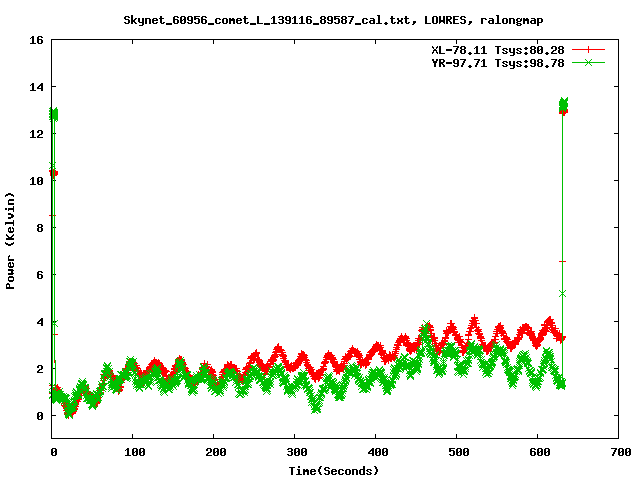Screen dimensions: 640x480
Task: Click the top of the calibration spike at 0 seconds
Action: [x=53, y=113]
